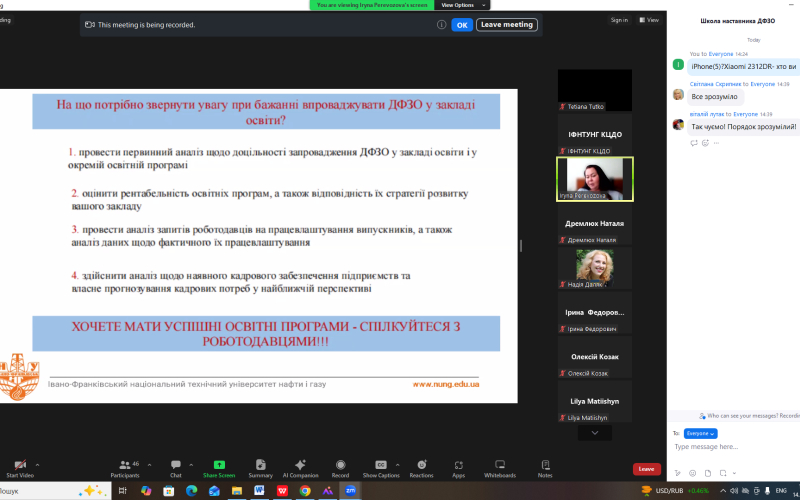Screen dimensions: 800x500
Task: Open Microsoft Word from the taskbar
Action: click(x=260, y=491)
